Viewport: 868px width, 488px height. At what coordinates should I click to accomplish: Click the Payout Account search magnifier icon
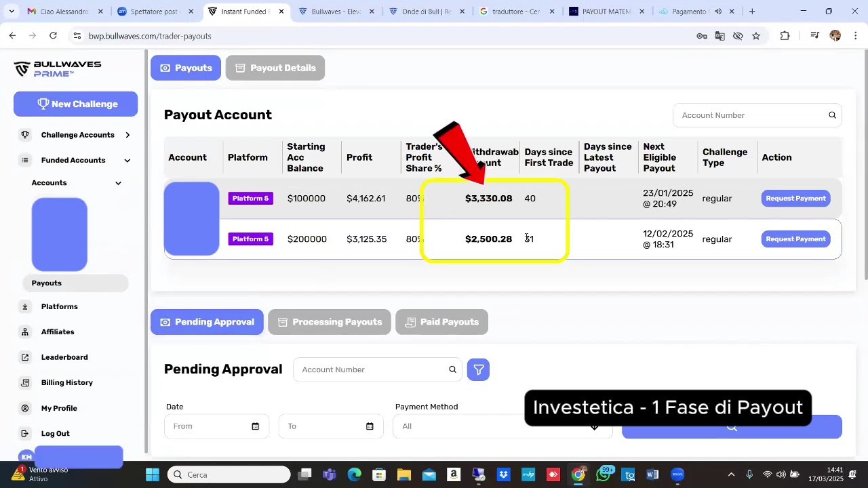(x=832, y=115)
